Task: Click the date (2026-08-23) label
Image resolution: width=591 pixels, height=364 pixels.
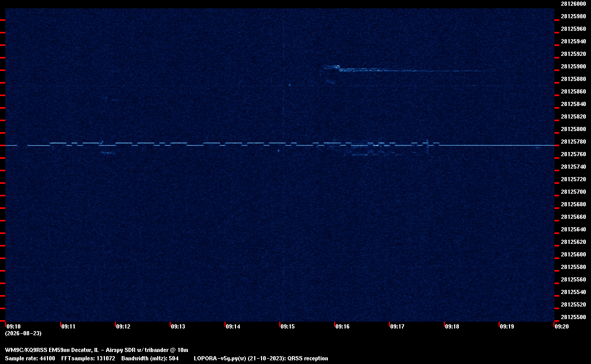Action: point(23,333)
